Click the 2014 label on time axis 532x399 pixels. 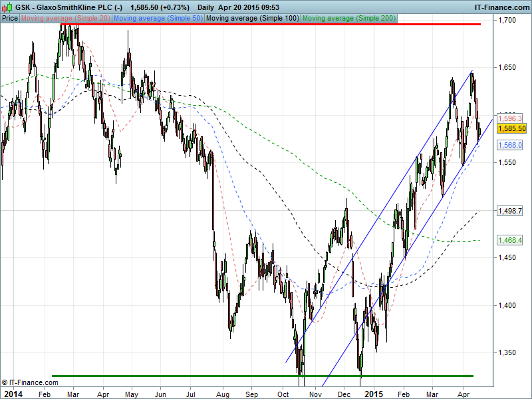[x=13, y=394]
